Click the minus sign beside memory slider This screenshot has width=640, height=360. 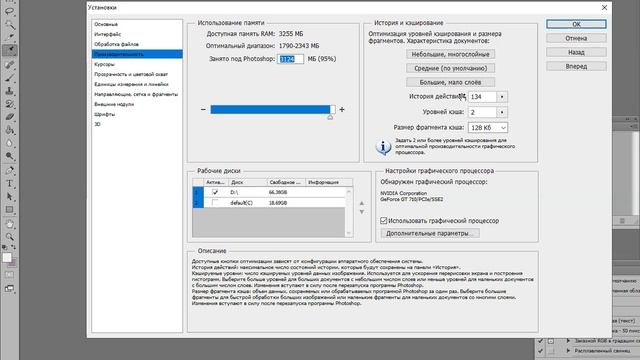[203, 109]
